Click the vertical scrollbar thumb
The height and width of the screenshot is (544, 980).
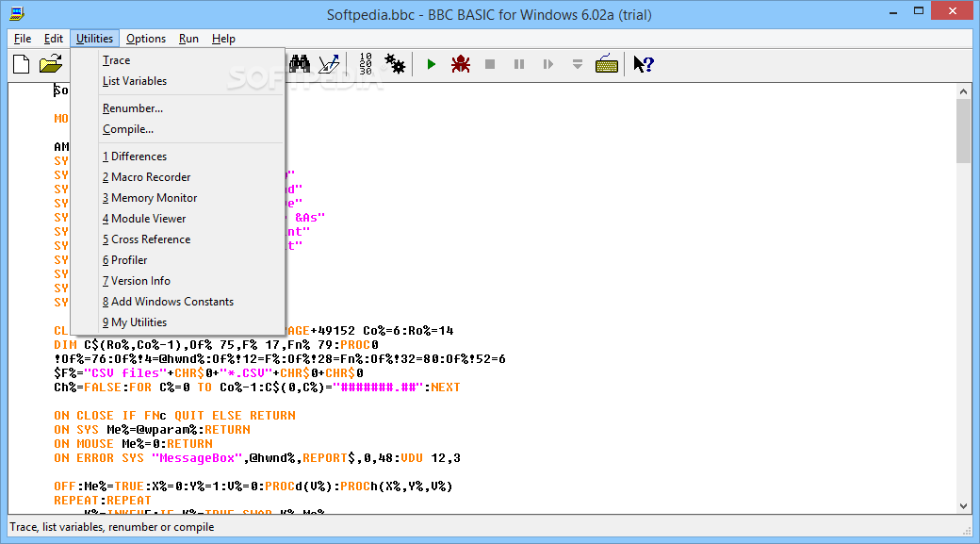(x=963, y=131)
